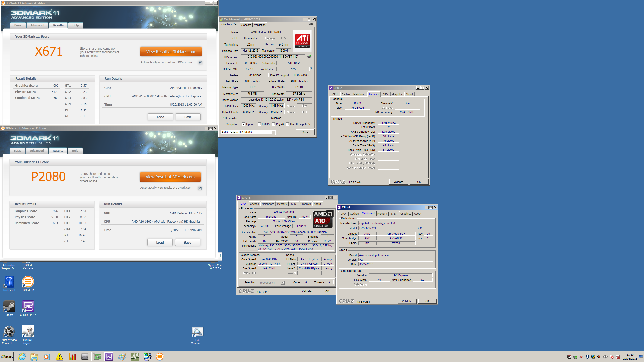
Task: Click Save button in P2080 Run Details
Action: coord(188,242)
